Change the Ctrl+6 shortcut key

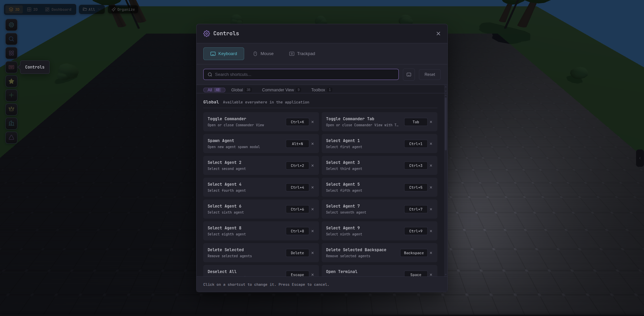point(298,209)
